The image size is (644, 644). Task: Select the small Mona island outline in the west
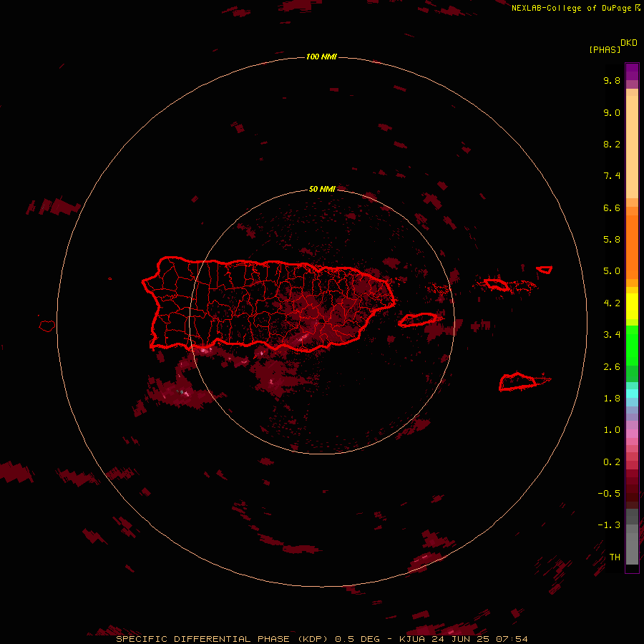pos(47,326)
